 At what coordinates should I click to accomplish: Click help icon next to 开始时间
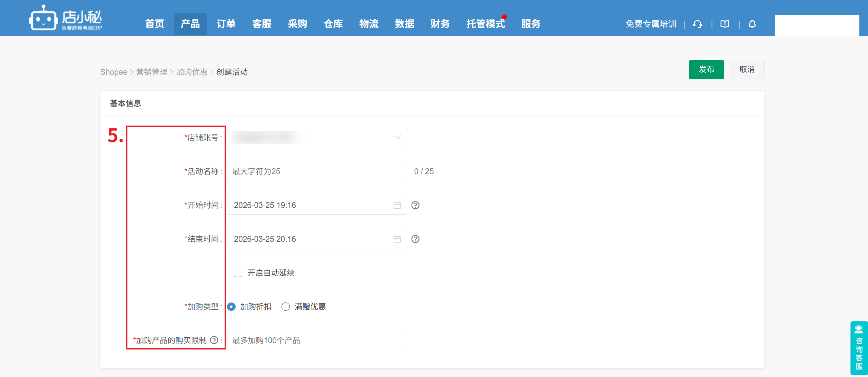415,205
